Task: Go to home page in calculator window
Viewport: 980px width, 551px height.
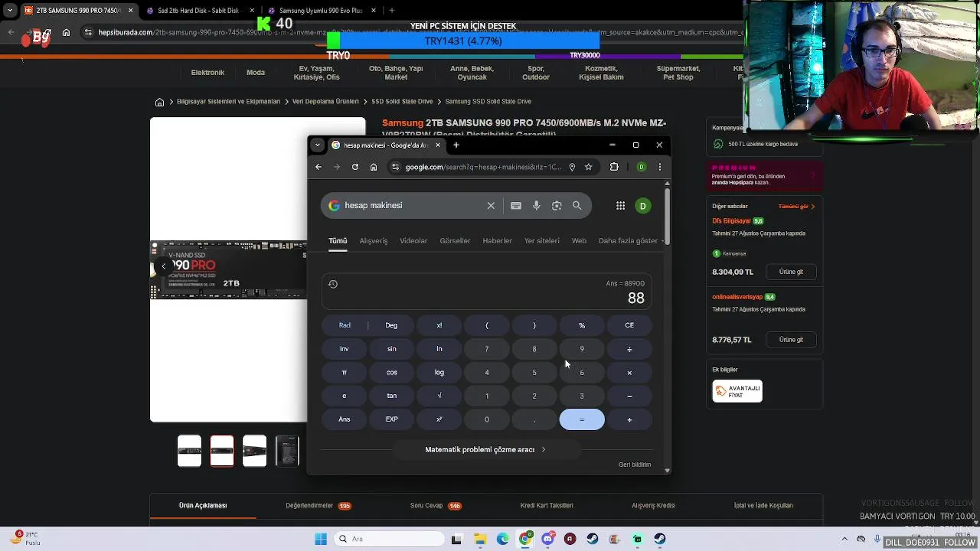Action: pos(374,167)
